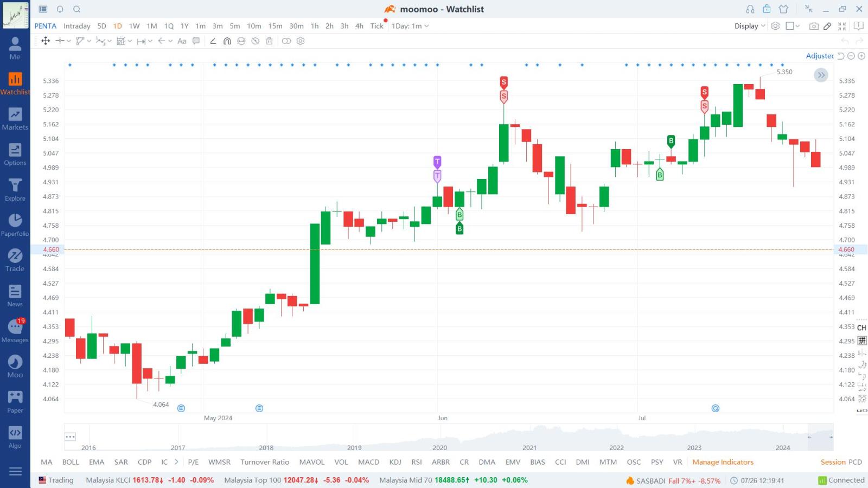Open the Me profile in sidebar
This screenshot has height=488, width=868.
15,48
